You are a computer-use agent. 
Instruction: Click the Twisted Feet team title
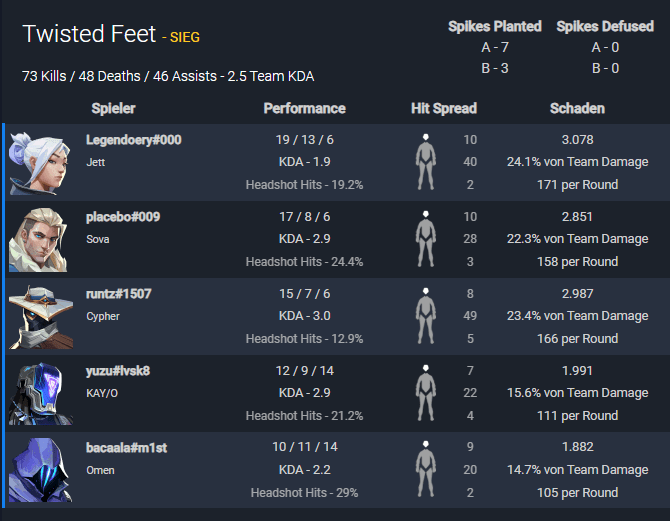pyautogui.click(x=89, y=34)
